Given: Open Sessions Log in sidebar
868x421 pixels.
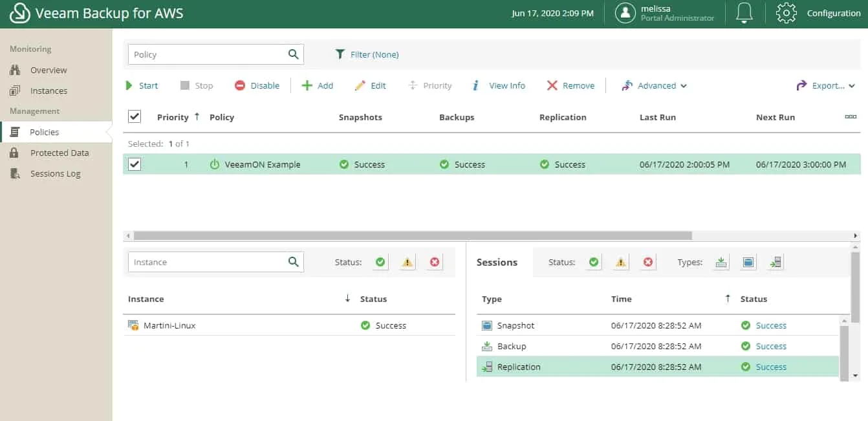Looking at the screenshot, I should [x=55, y=173].
